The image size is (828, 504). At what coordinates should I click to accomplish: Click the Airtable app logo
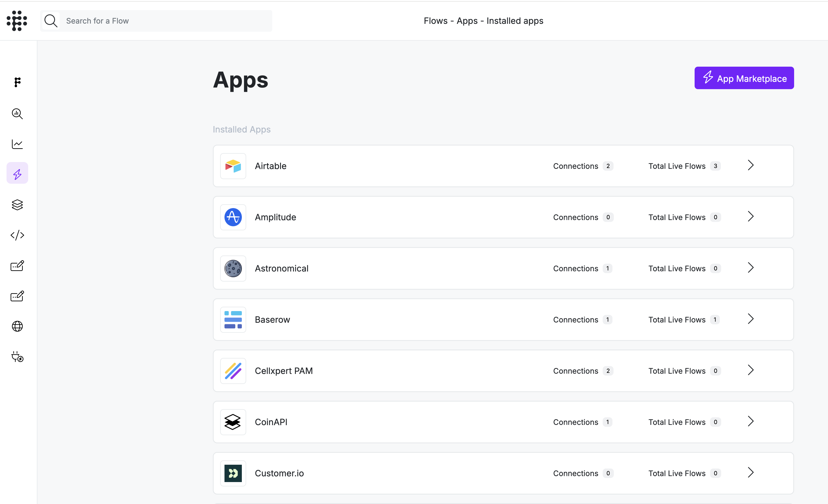click(233, 166)
